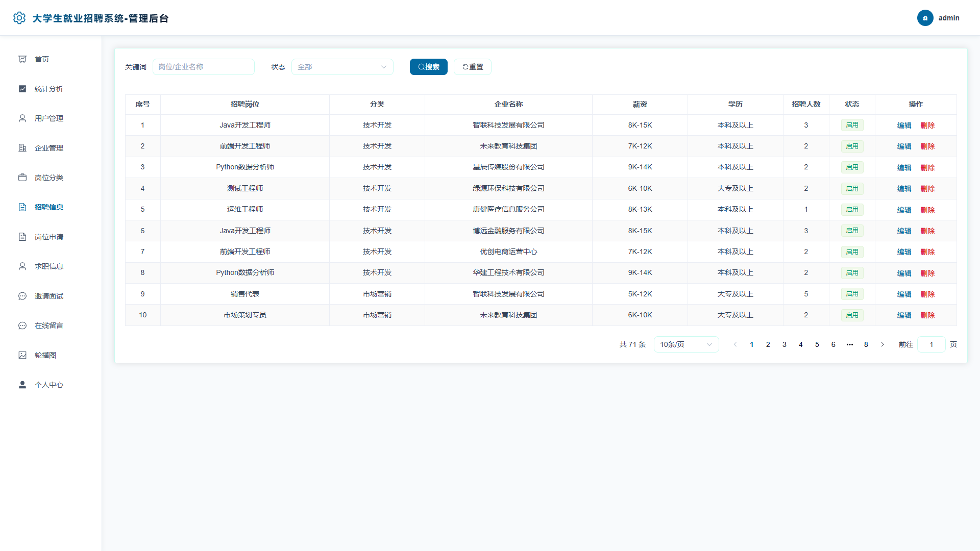
Task: Go to page 8
Action: pyautogui.click(x=866, y=344)
